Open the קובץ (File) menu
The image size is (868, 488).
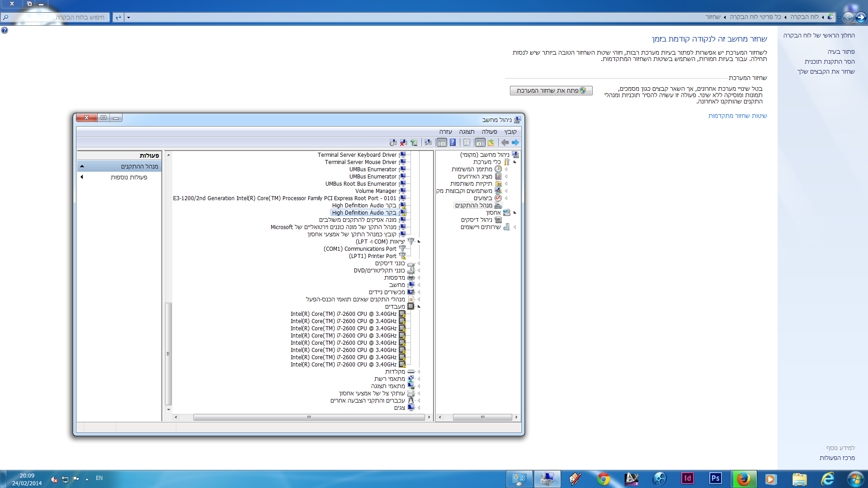[x=510, y=132]
